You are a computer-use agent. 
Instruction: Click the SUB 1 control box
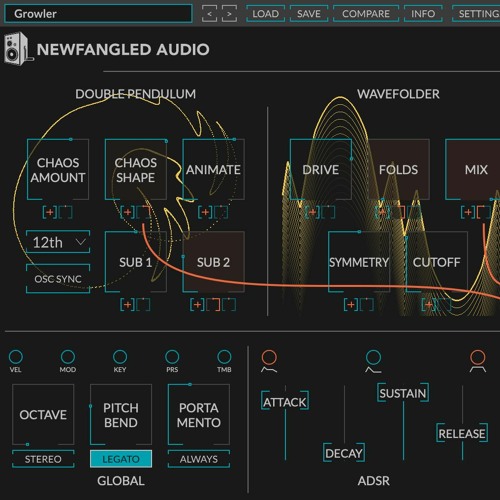pos(136,262)
